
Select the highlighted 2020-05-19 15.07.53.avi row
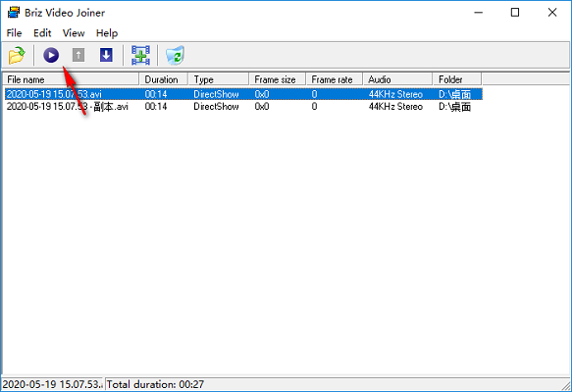[243, 94]
